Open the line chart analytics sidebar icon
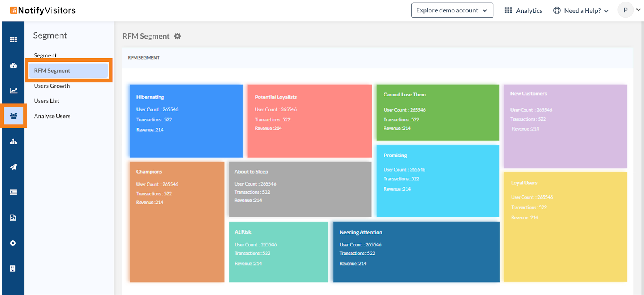 13,90
